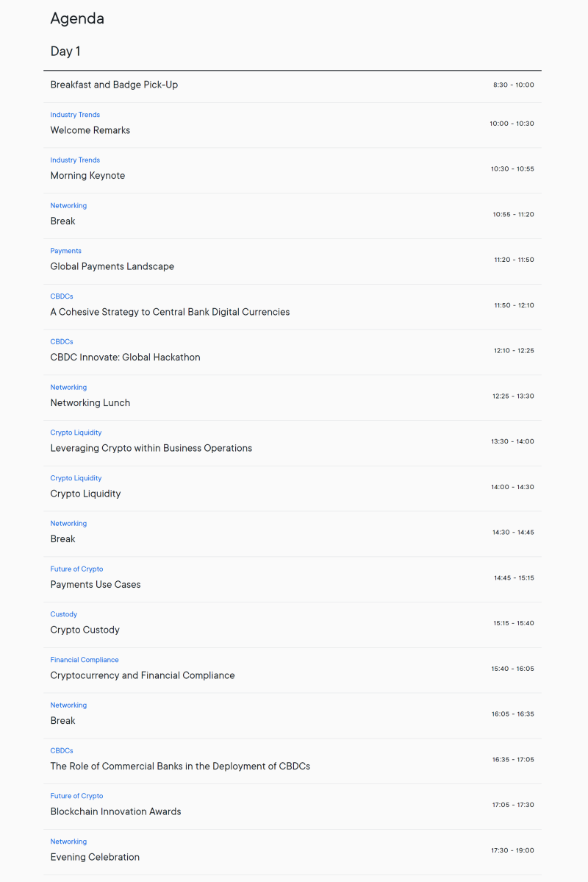Select the Payments category tag

click(x=65, y=251)
